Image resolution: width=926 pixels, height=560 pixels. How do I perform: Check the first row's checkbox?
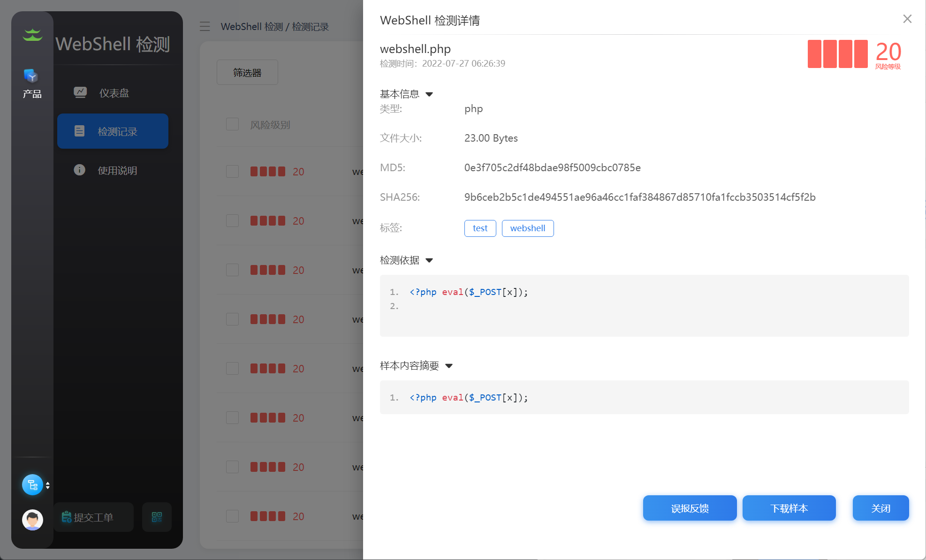(232, 171)
